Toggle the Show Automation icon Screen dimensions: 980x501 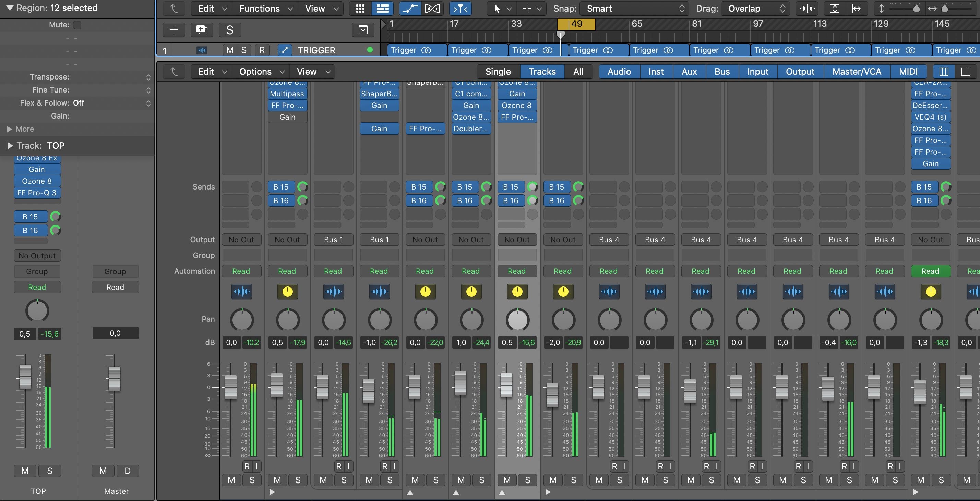(x=410, y=8)
